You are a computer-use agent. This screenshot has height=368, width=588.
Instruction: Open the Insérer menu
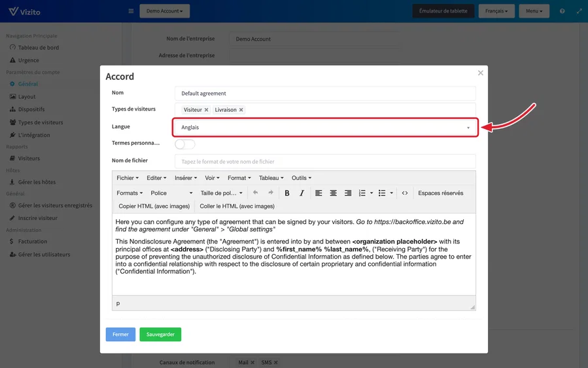[186, 178]
